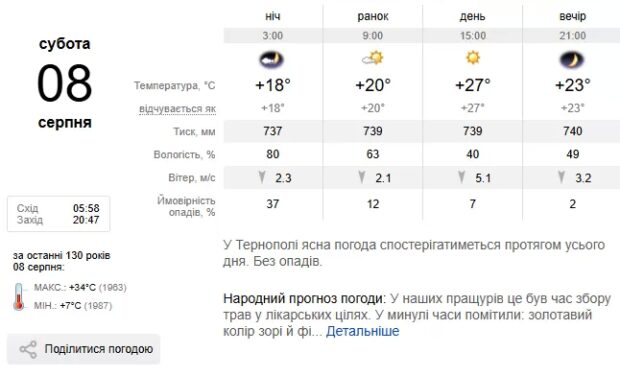Click the large date number 08
Screen dimensions: 620x376
(64, 83)
